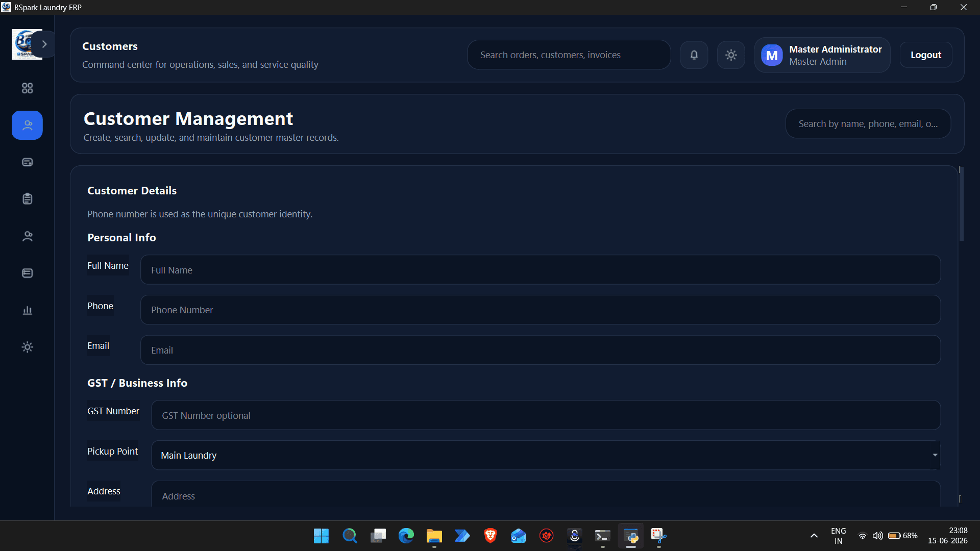
Task: Expand the sidebar with the chevron arrow
Action: pyautogui.click(x=45, y=44)
